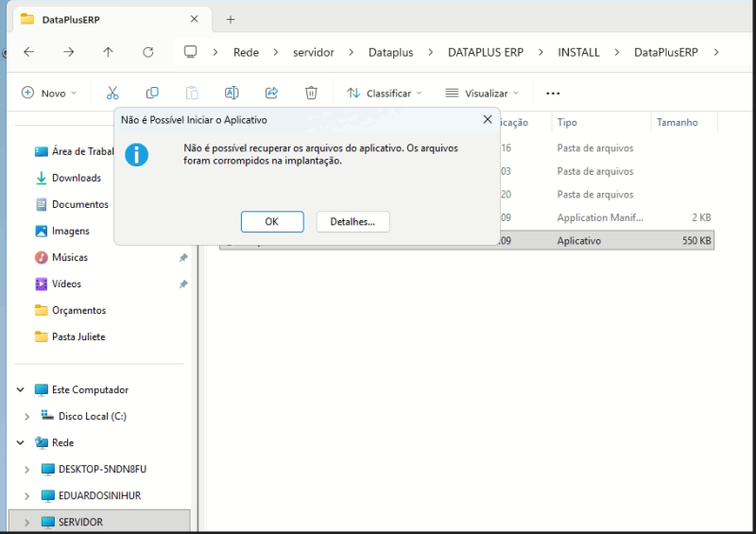Select Rede in the navigation tree

54,443
